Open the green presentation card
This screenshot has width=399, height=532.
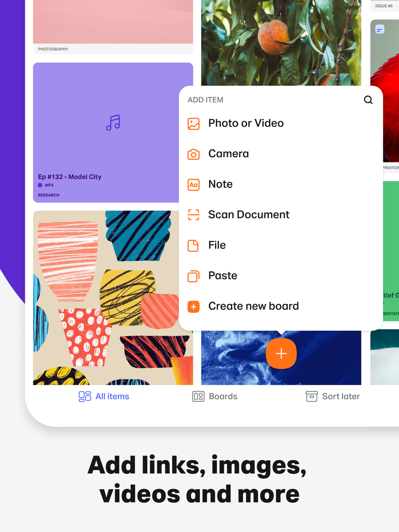(391, 251)
